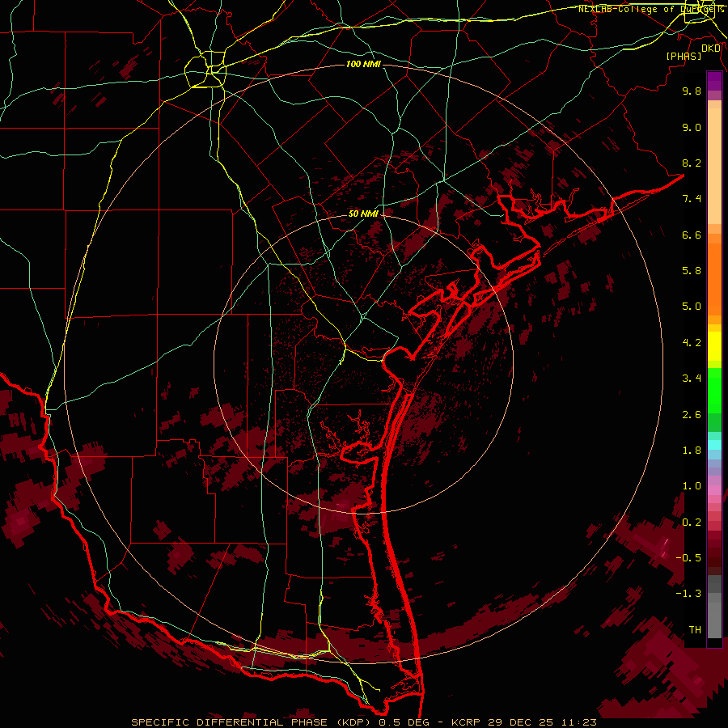The width and height of the screenshot is (728, 728).
Task: Select the 9.0 value on the color scale
Action: tap(692, 127)
